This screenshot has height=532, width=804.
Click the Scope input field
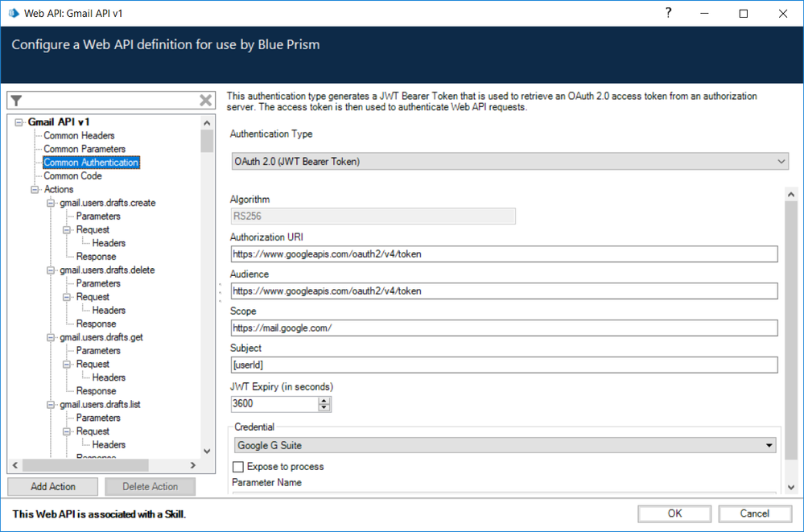(x=504, y=328)
